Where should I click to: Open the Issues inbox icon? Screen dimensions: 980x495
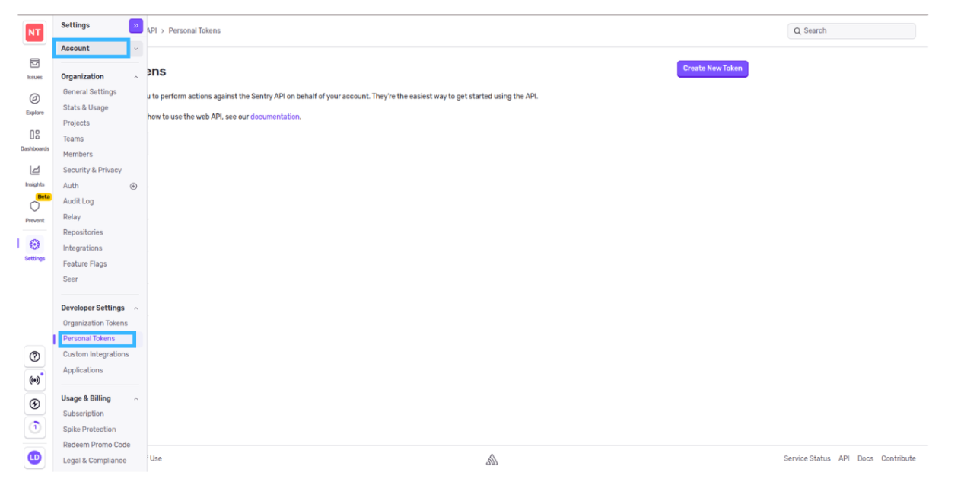[x=34, y=63]
